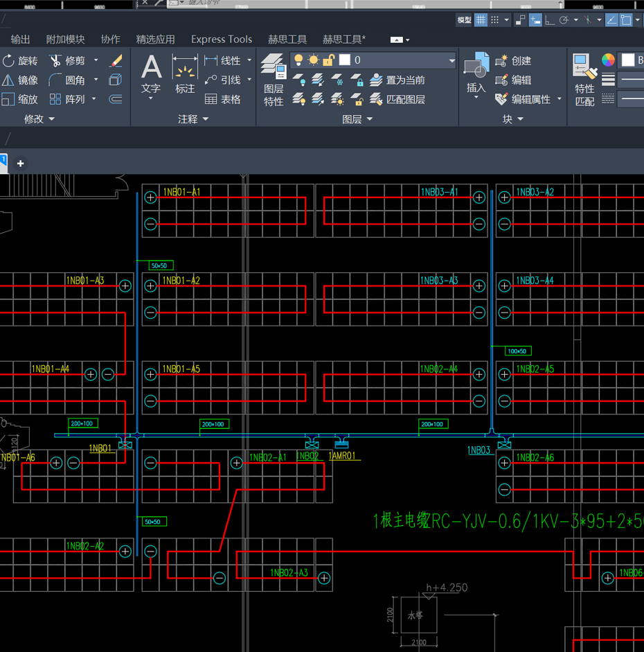Click Make Current (置为当前) layer button
Screen dimensions: 644x652
click(x=397, y=80)
